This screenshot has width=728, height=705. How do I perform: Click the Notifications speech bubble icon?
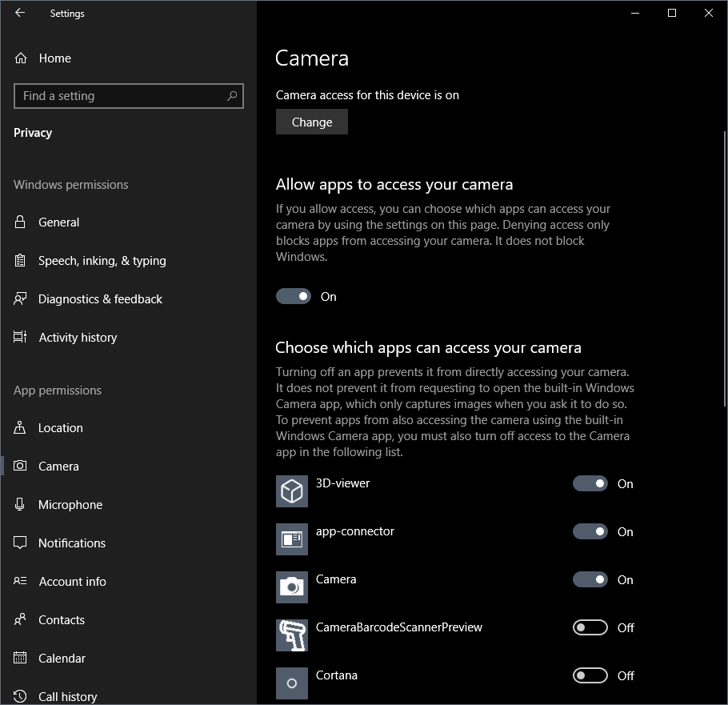click(x=20, y=543)
